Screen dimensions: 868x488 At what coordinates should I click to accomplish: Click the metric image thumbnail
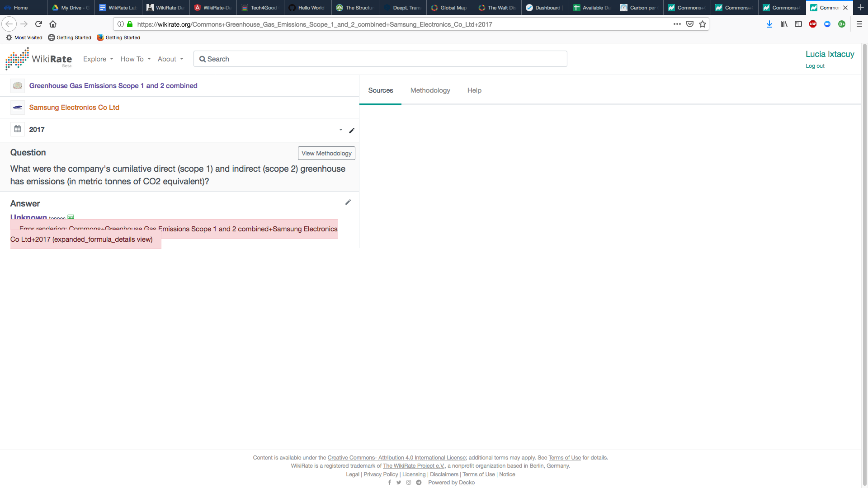click(18, 85)
